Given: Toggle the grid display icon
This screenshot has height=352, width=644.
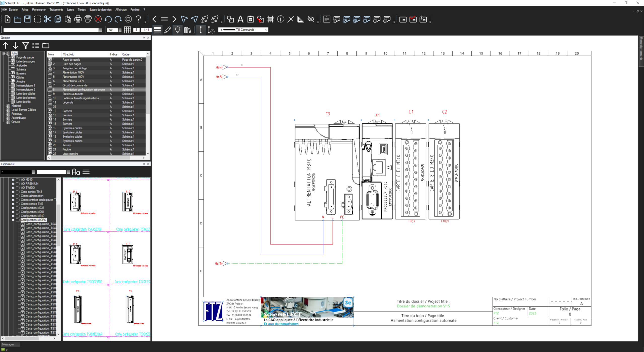Looking at the screenshot, I should pos(127,30).
